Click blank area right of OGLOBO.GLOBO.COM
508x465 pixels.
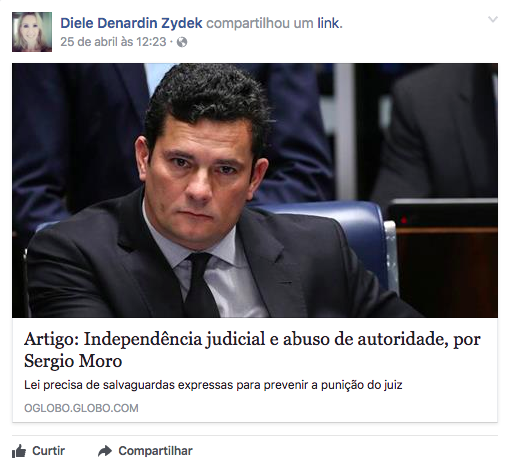pyautogui.click(x=317, y=408)
